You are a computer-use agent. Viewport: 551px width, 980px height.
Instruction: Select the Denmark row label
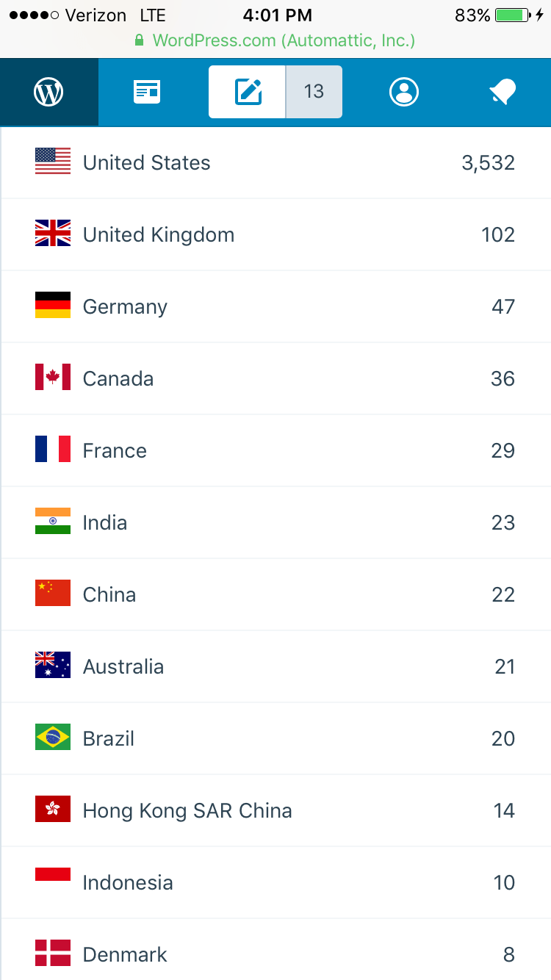125,954
